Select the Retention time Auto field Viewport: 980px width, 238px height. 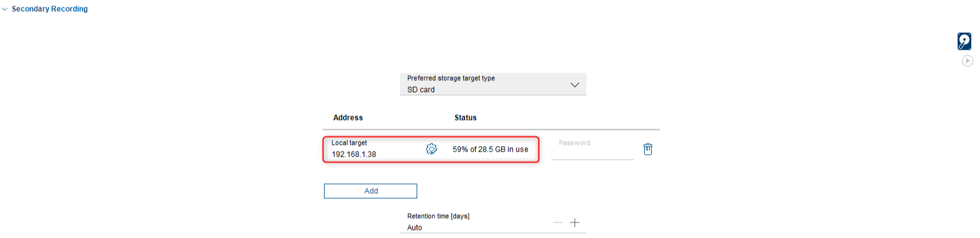493,222
